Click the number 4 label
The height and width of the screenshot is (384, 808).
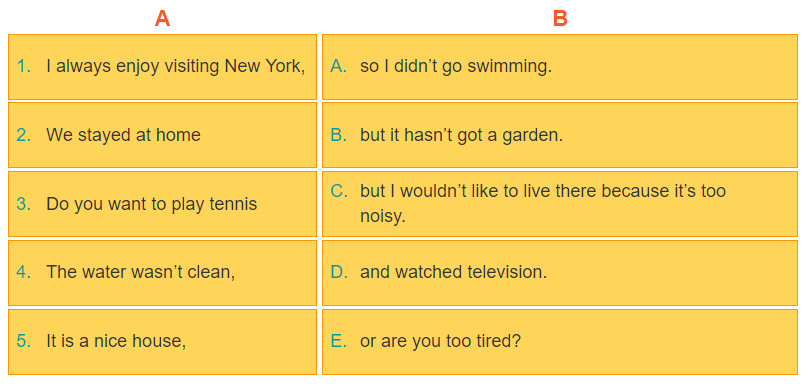24,272
